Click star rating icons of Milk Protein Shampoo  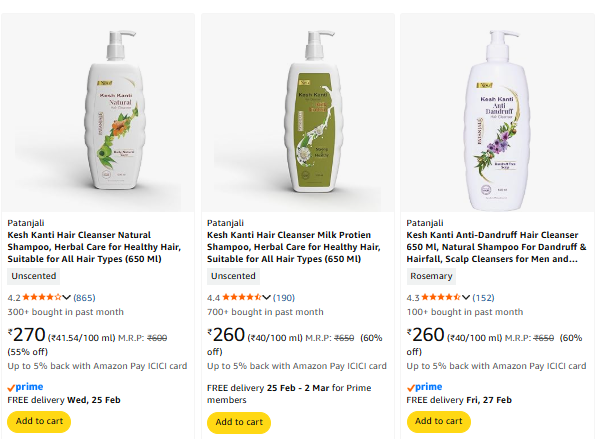pyautogui.click(x=241, y=297)
